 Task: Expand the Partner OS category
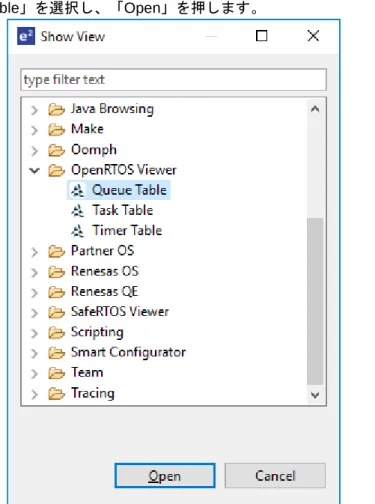point(34,252)
